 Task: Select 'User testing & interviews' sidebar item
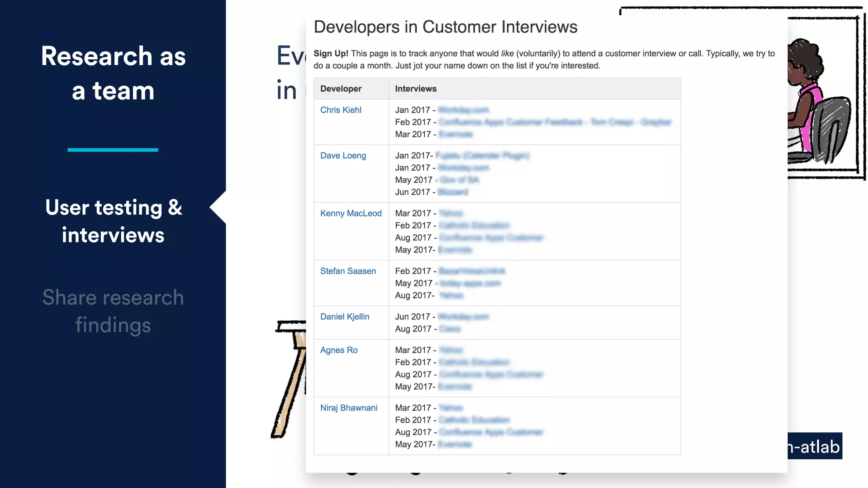(x=113, y=221)
